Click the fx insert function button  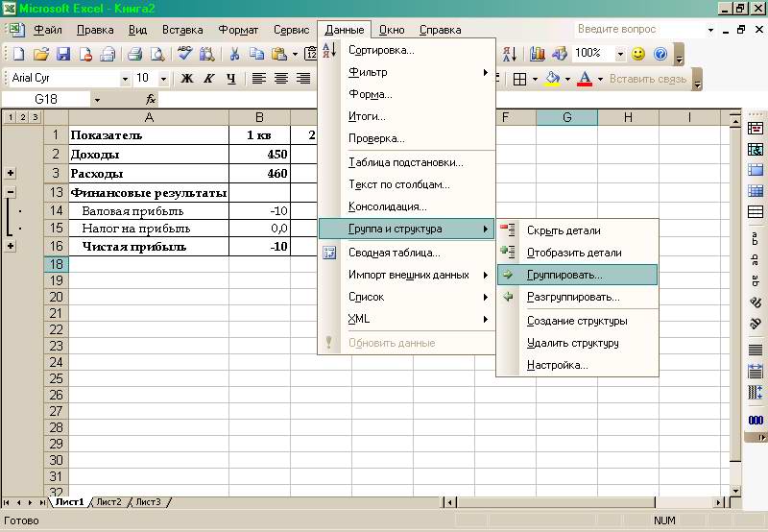click(x=151, y=100)
